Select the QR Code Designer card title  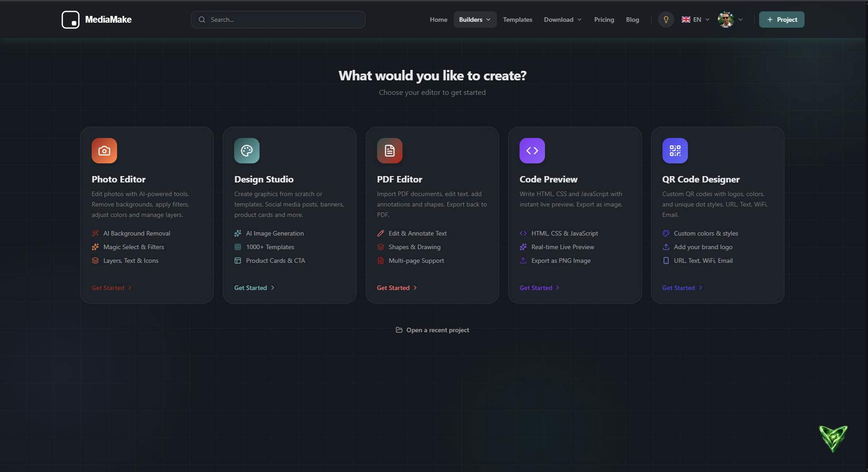pyautogui.click(x=701, y=179)
